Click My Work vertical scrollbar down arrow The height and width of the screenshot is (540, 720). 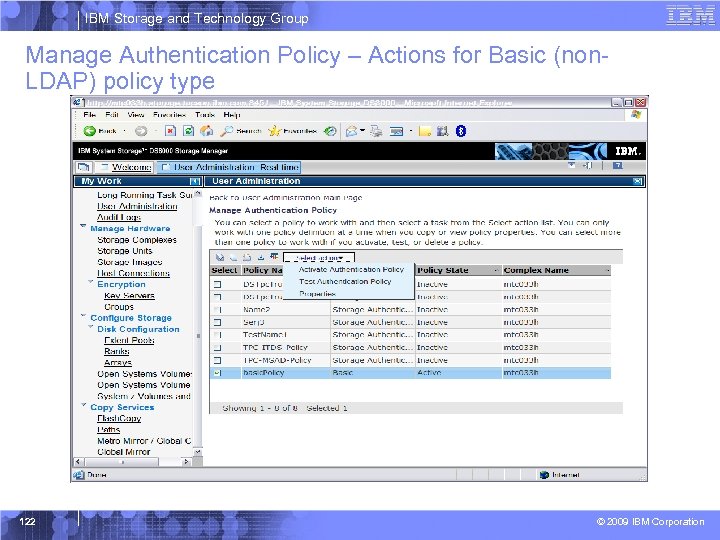pos(197,452)
